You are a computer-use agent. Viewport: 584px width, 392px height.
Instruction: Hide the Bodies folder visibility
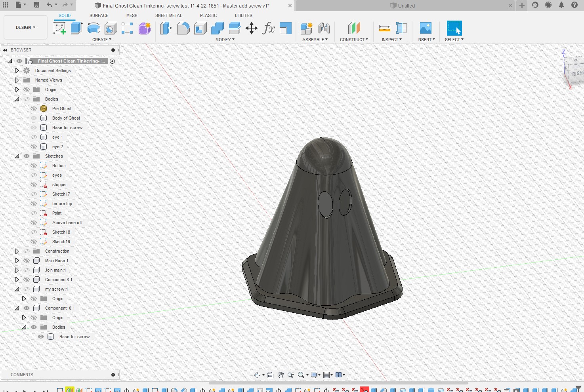(26, 99)
